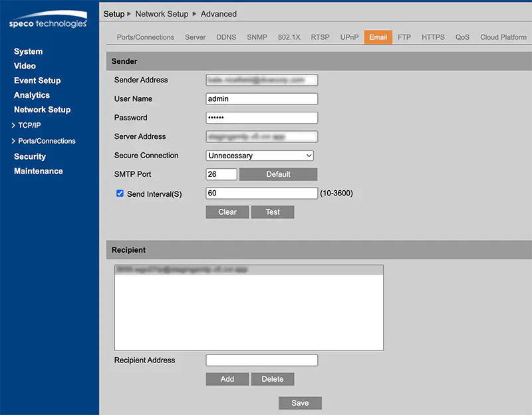Screen dimensions: 532x415
Task: Click the Sender section header
Action: pyautogui.click(x=319, y=61)
